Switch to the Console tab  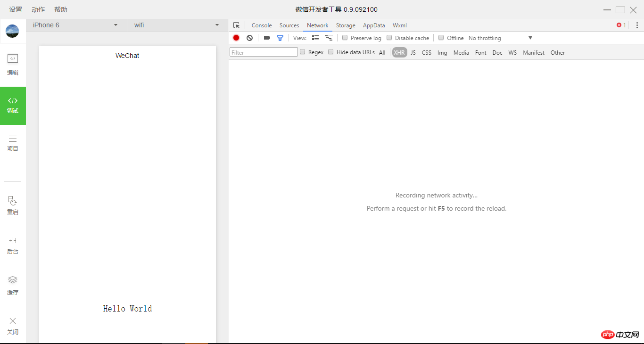click(262, 25)
